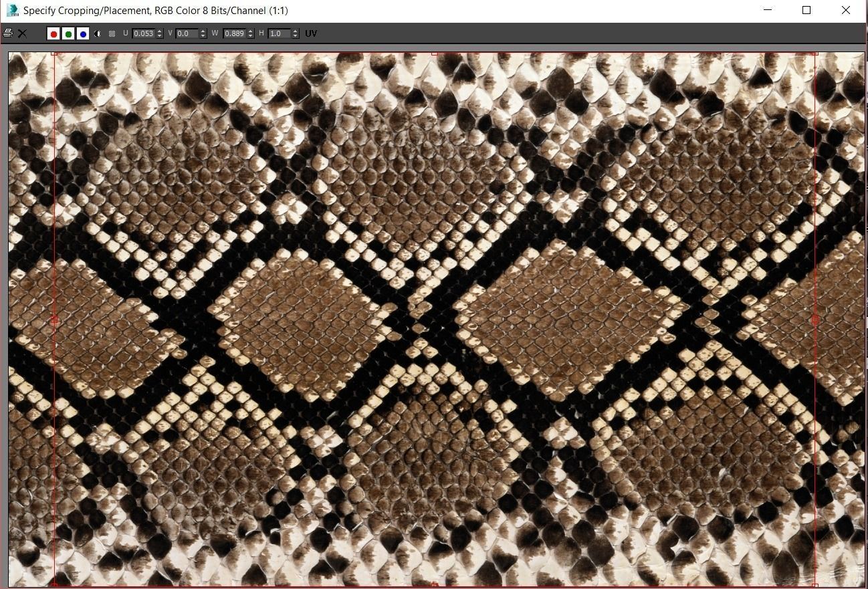Toggle the red channel button
Image resolution: width=868 pixels, height=589 pixels.
pos(53,33)
